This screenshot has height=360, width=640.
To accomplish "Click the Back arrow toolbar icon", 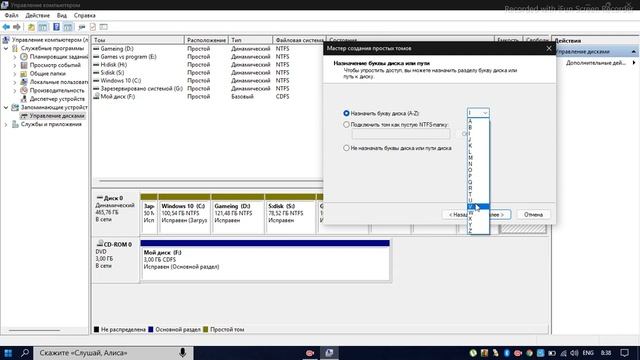I will point(6,27).
